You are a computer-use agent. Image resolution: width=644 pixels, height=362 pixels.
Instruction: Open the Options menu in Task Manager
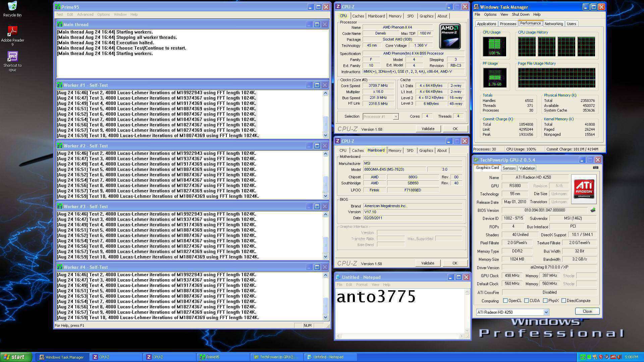(490, 14)
